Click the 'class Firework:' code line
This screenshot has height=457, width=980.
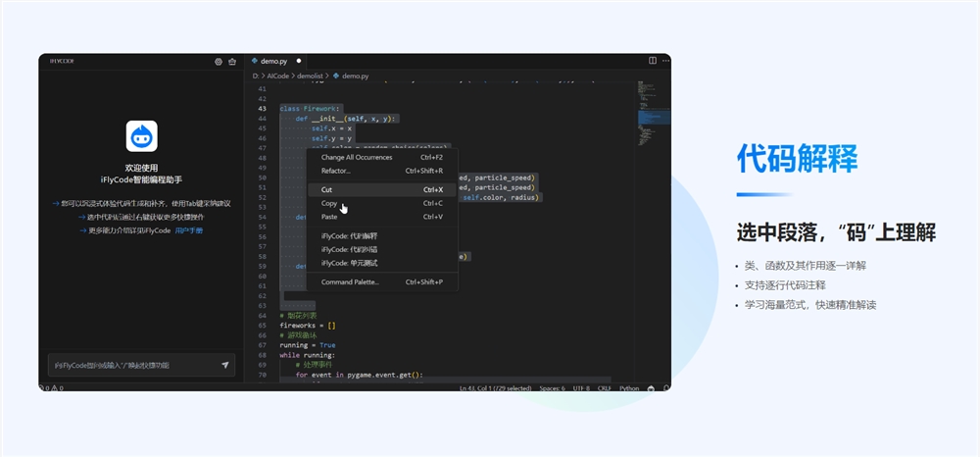point(310,109)
